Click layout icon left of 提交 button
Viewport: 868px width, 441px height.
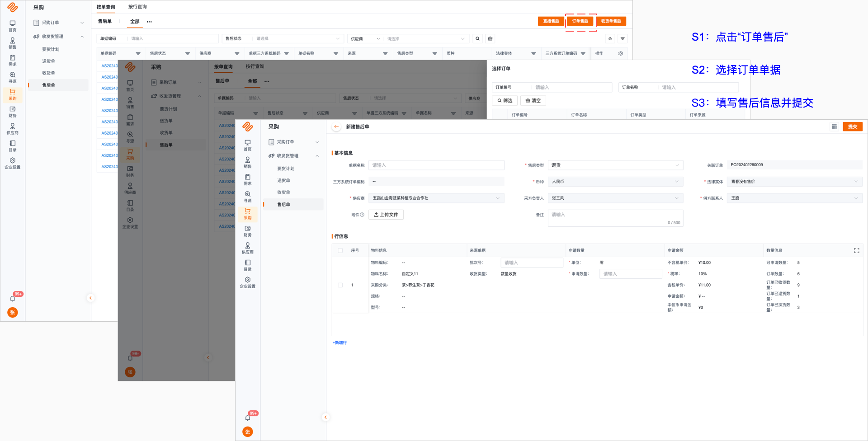834,127
